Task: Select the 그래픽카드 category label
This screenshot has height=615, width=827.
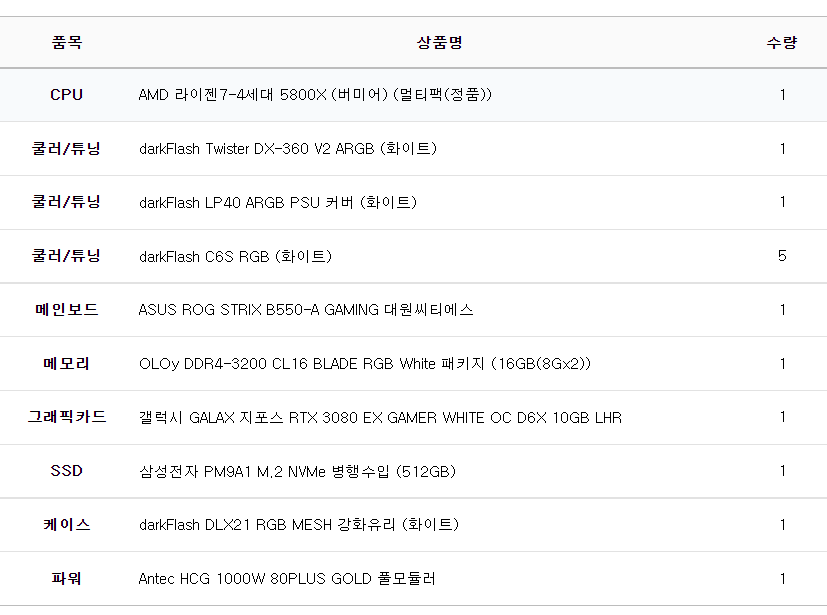Action: coord(67,417)
